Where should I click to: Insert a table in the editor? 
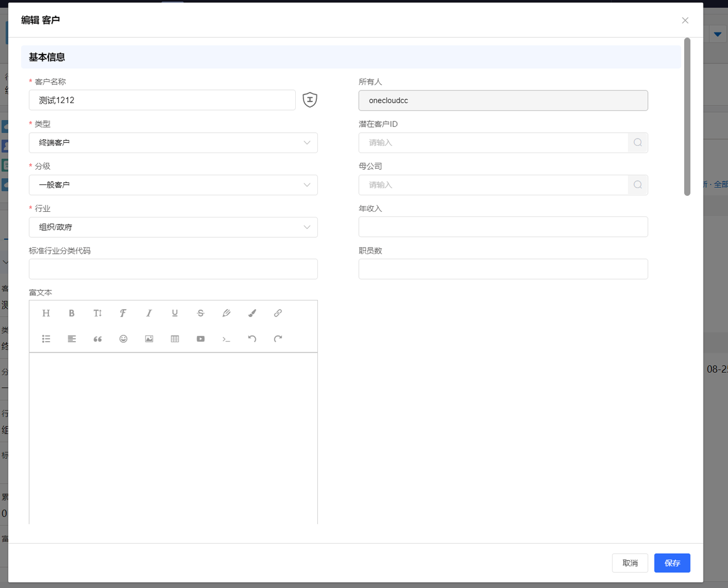pos(175,339)
